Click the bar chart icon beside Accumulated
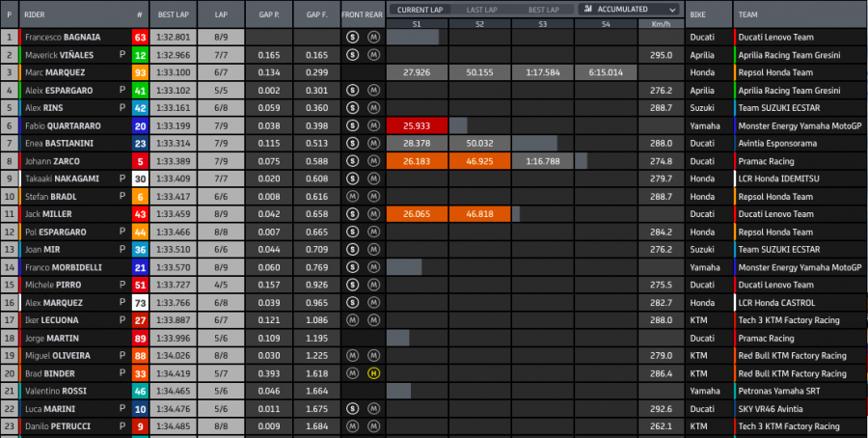This screenshot has width=868, height=438. pos(587,9)
